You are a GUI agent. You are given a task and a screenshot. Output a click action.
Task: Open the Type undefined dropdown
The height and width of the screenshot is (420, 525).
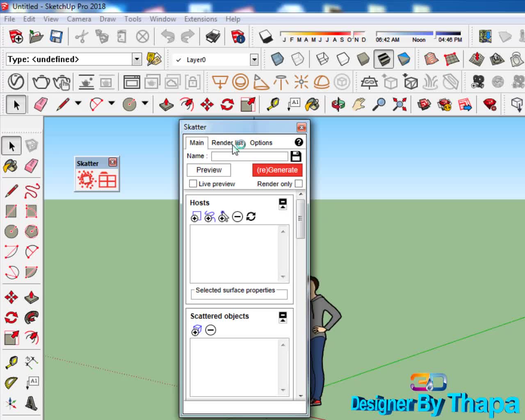(137, 59)
